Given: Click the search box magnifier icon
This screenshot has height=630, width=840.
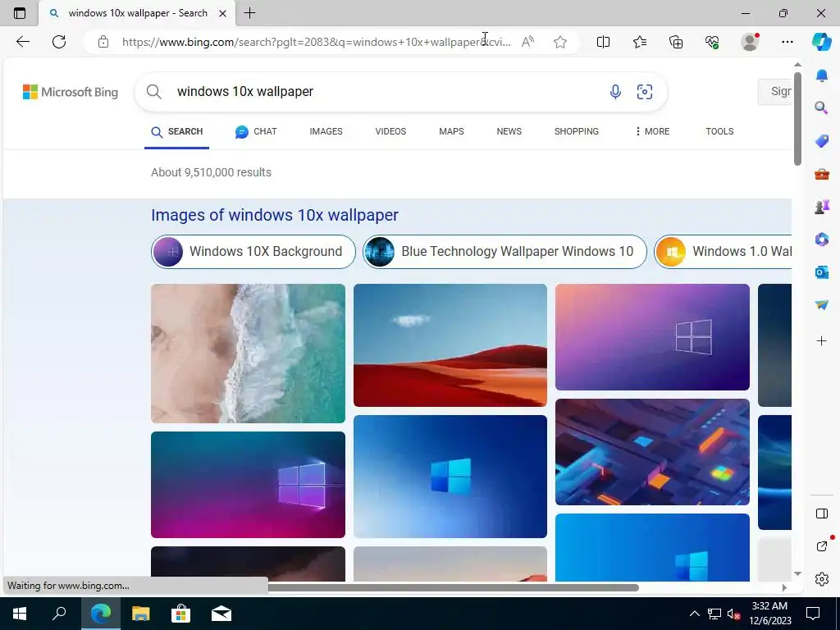Looking at the screenshot, I should click(153, 92).
